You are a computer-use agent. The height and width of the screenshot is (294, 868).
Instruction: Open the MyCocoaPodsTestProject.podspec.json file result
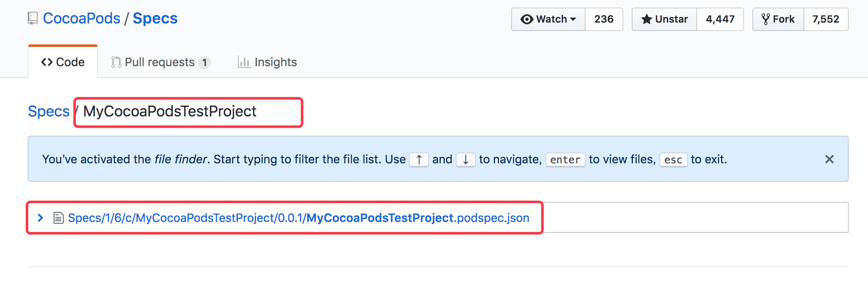(x=298, y=218)
